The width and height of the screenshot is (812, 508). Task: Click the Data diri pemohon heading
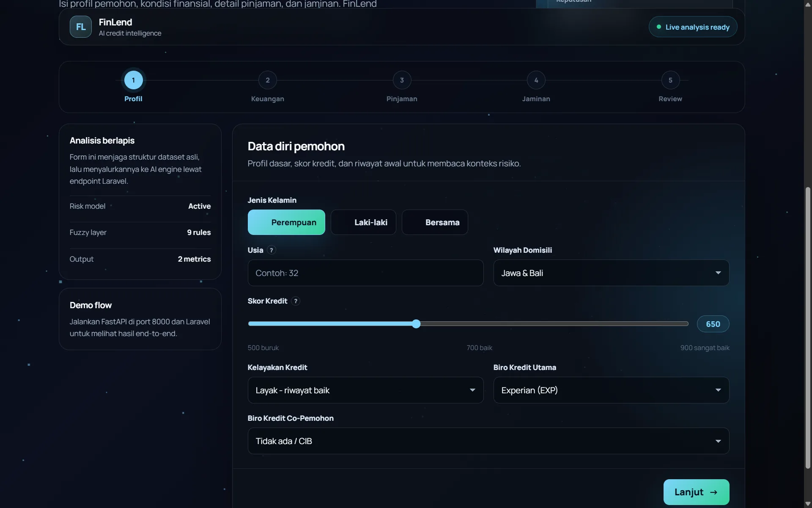[296, 146]
